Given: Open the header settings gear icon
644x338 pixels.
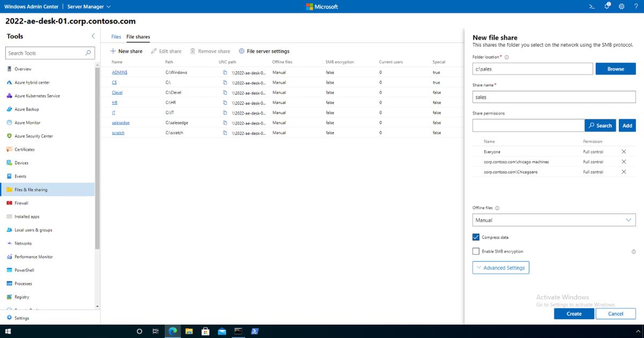Looking at the screenshot, I should [621, 6].
